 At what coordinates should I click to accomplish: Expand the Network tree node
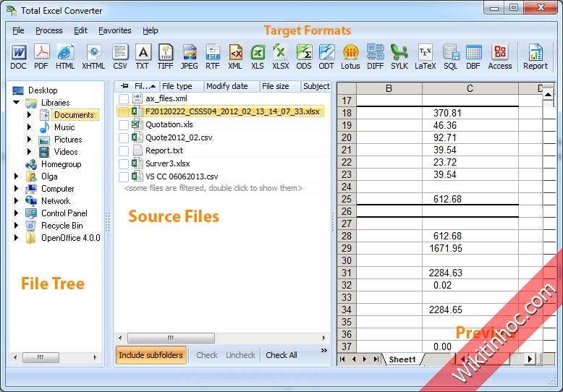(16, 200)
